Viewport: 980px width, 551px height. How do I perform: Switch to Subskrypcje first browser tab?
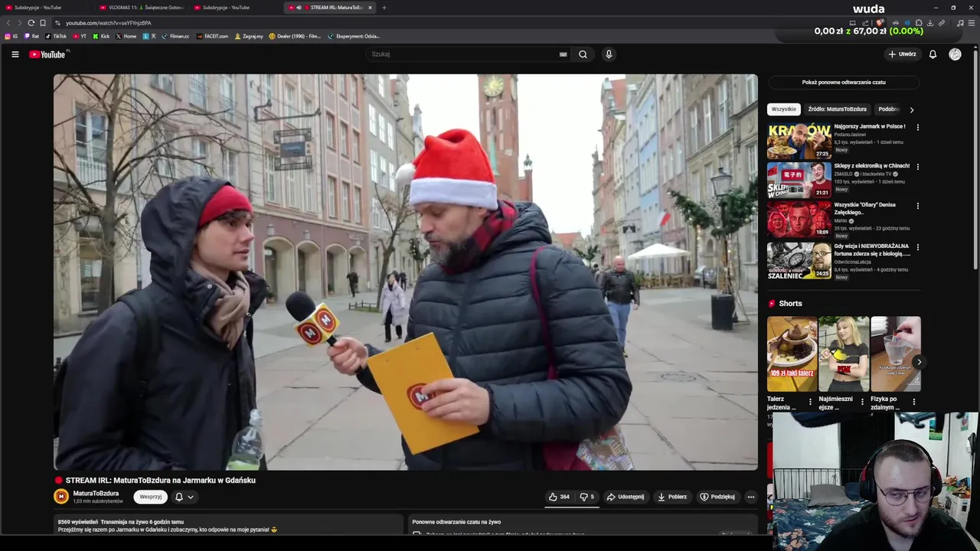coord(46,8)
